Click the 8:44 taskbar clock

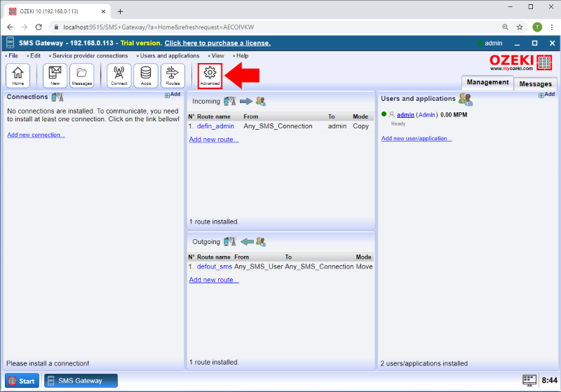click(549, 381)
